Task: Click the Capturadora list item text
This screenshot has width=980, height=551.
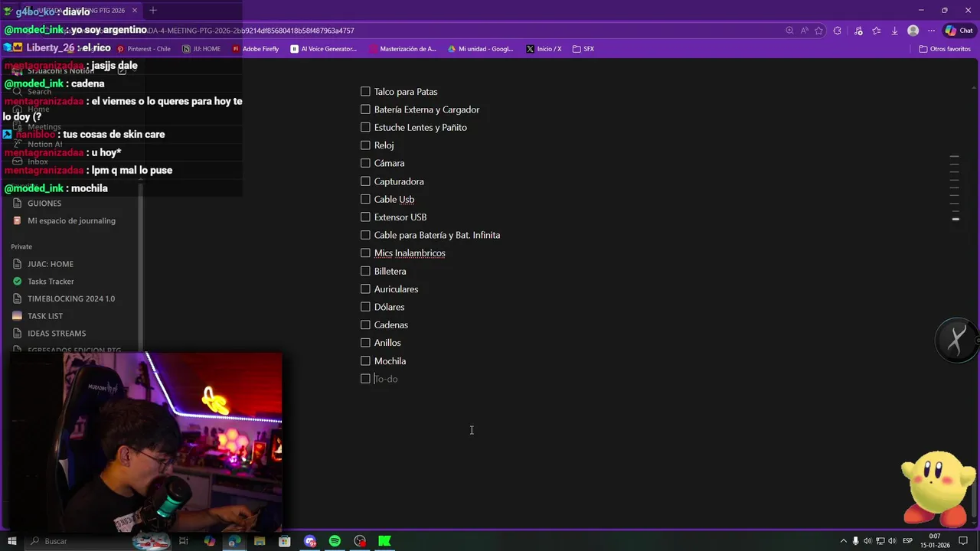Action: (399, 181)
